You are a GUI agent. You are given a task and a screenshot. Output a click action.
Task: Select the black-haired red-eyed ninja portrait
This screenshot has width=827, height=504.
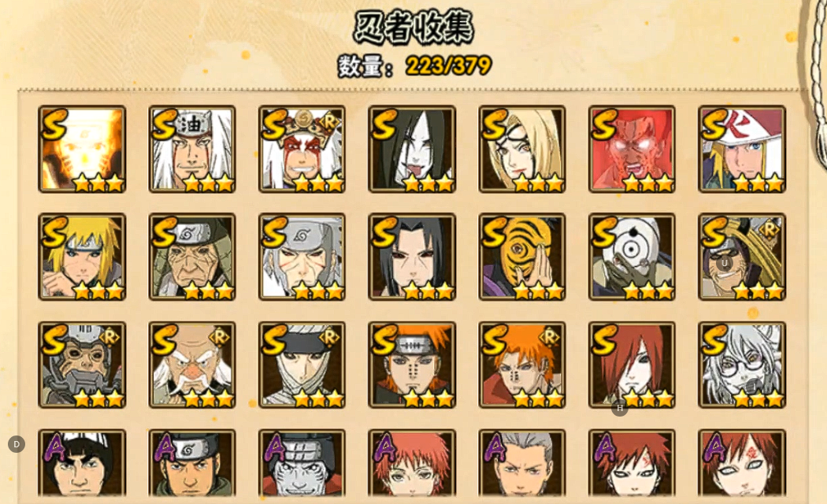(412, 257)
